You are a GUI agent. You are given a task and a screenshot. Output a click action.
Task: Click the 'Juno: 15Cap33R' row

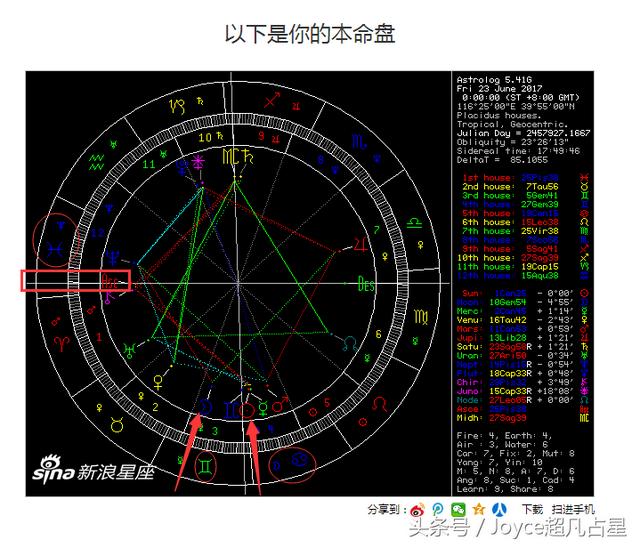514,391
